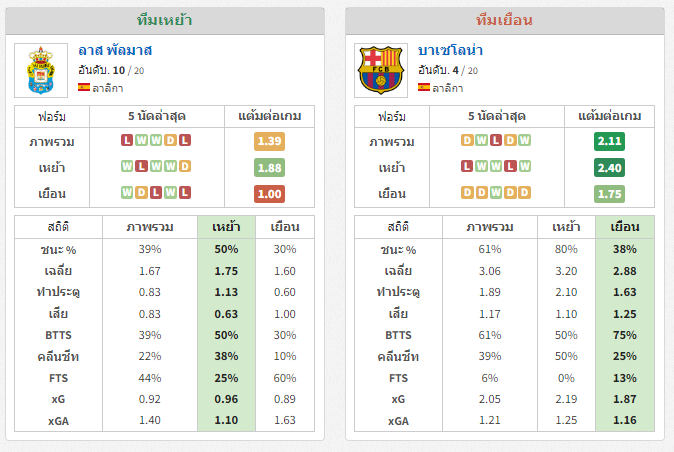Select ภาพรวม column header in home stats
This screenshot has height=452, width=674.
click(150, 227)
